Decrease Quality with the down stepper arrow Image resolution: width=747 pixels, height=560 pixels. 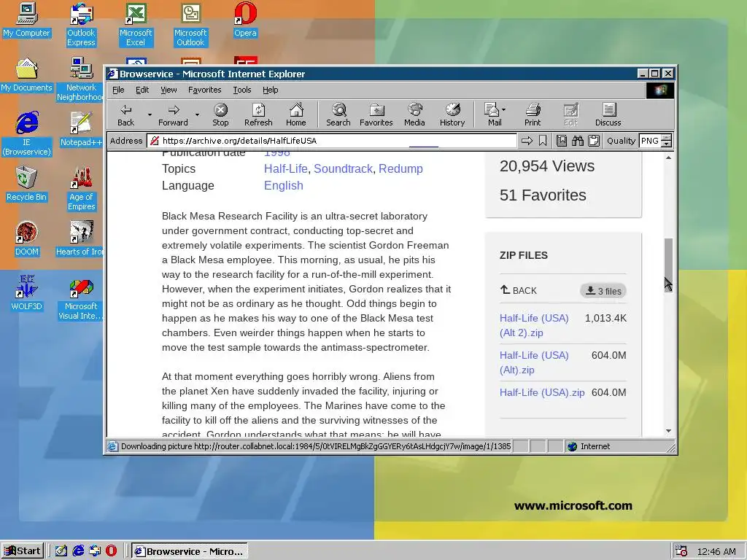pyautogui.click(x=667, y=144)
